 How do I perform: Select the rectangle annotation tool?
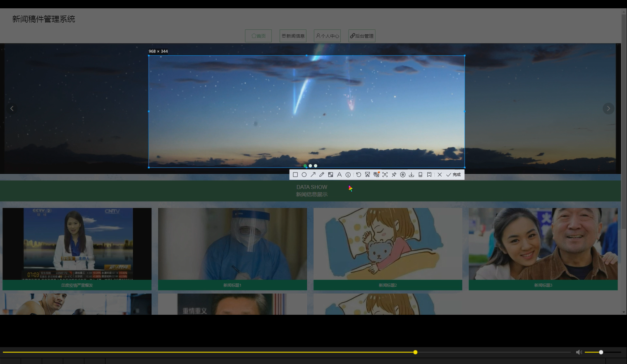(x=295, y=175)
